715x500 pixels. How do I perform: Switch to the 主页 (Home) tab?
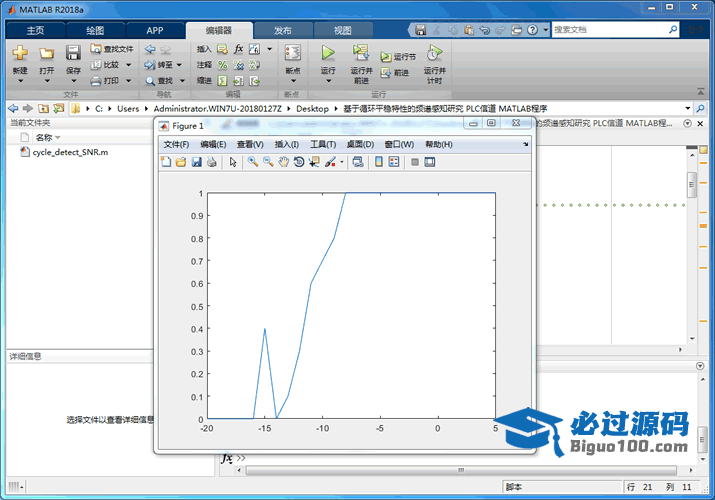(36, 31)
